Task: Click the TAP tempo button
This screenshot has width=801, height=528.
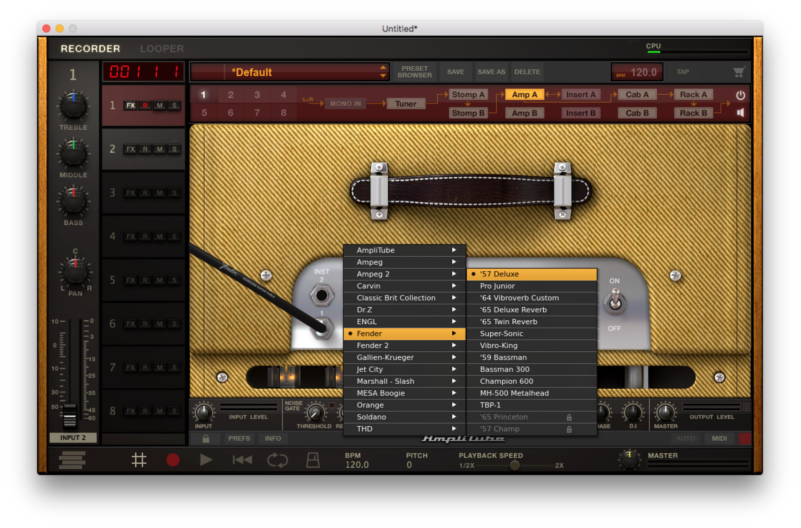Action: coord(683,72)
